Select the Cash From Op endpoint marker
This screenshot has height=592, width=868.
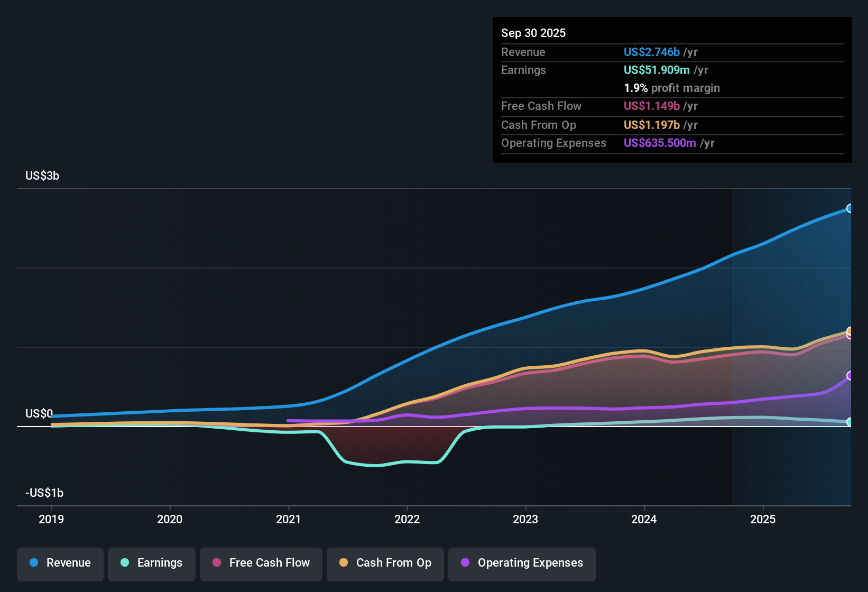point(850,332)
